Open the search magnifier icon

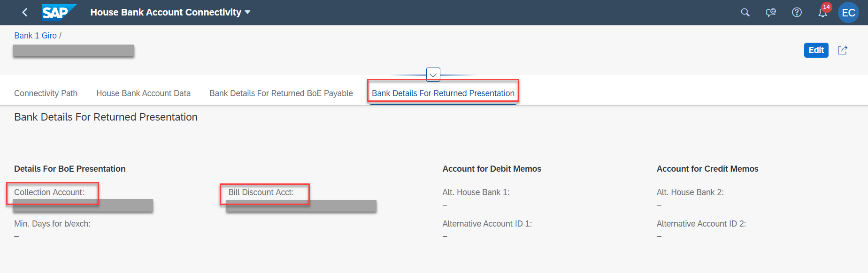tap(745, 13)
